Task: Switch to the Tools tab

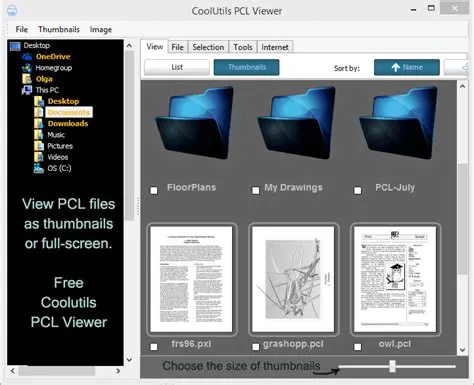Action: coord(243,47)
